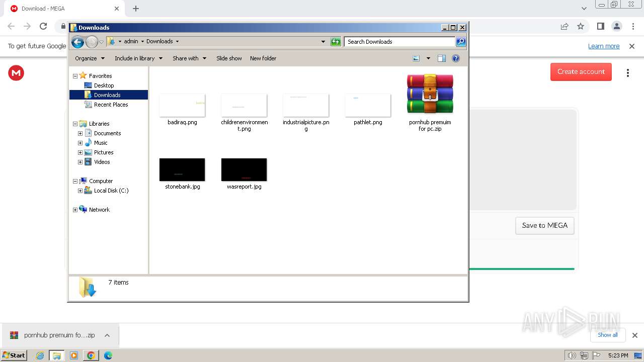Select industrialpicture.png thumbnail
The image size is (644, 362).
coord(306,105)
